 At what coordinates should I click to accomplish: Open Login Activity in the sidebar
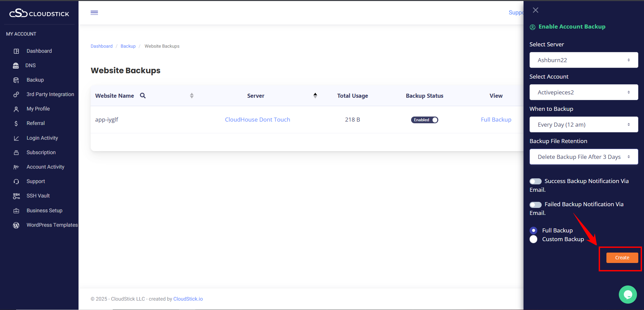tap(42, 138)
